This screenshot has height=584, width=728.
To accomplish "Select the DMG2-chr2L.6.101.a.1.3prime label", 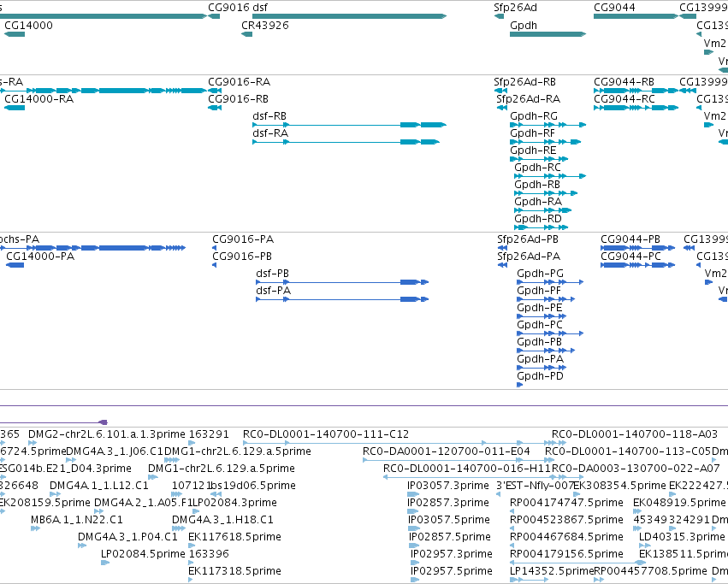I will pos(107,434).
